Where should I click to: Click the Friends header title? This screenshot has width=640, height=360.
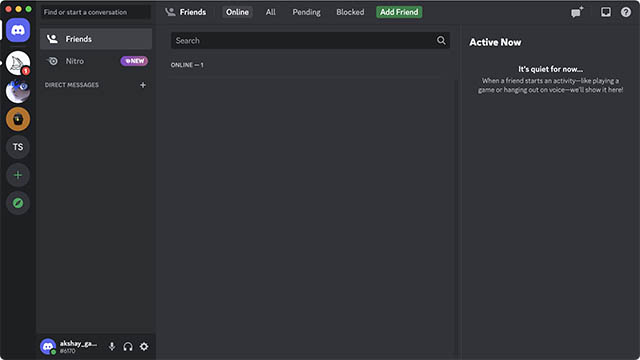point(193,12)
